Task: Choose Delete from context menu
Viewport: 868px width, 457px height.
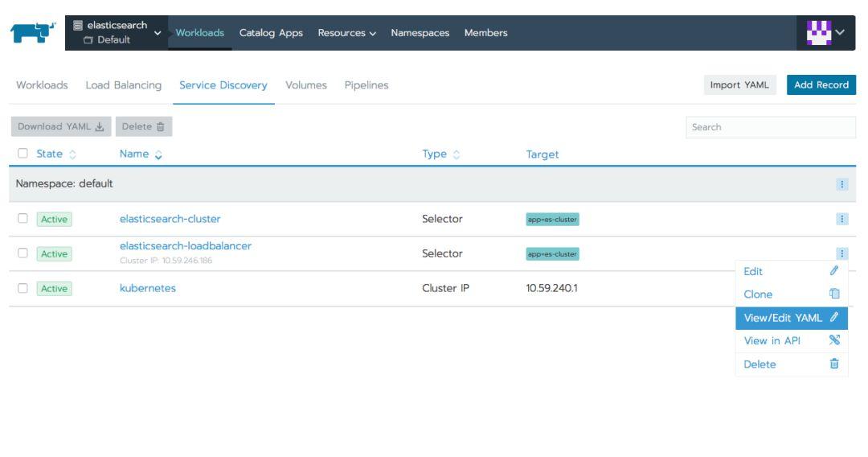Action: 792,364
